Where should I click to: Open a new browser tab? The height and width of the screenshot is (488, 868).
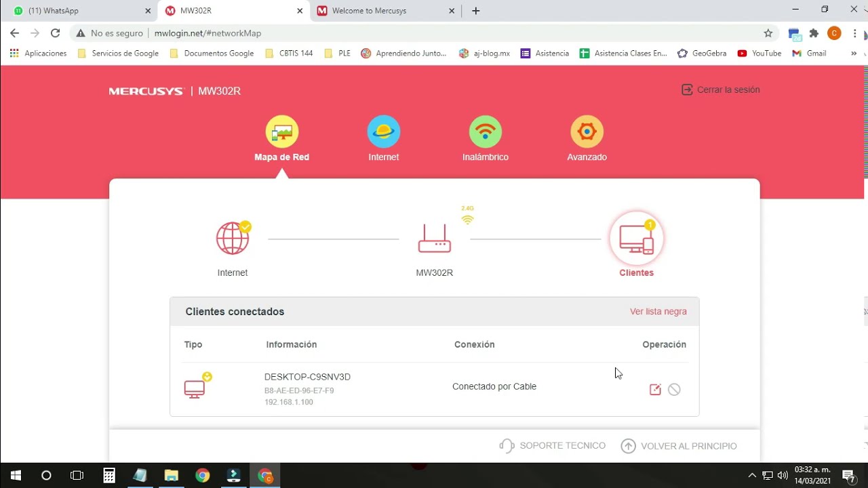(476, 11)
